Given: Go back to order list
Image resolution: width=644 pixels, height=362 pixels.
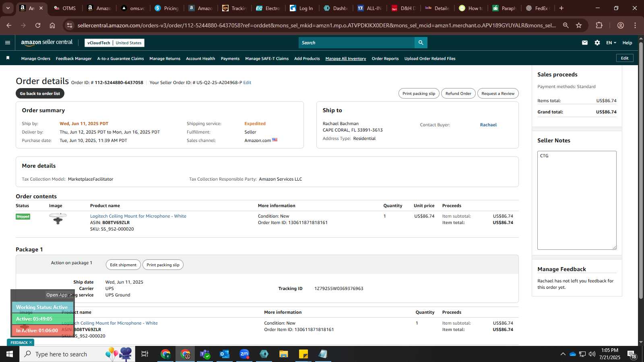Looking at the screenshot, I should coord(40,93).
